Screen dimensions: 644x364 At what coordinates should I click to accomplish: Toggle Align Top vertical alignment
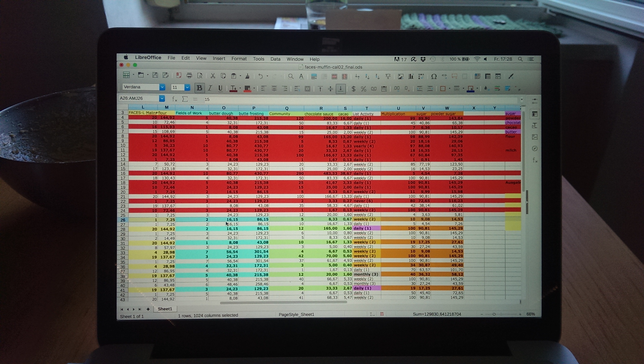click(x=320, y=89)
